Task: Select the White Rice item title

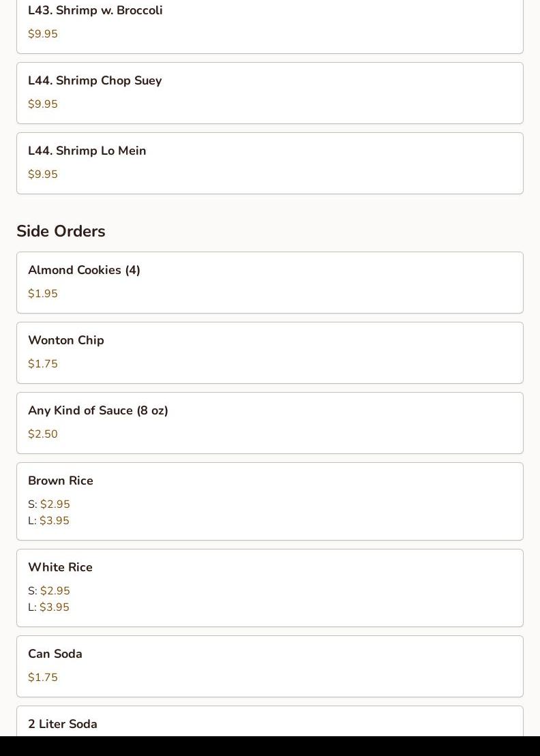Action: 60,567
